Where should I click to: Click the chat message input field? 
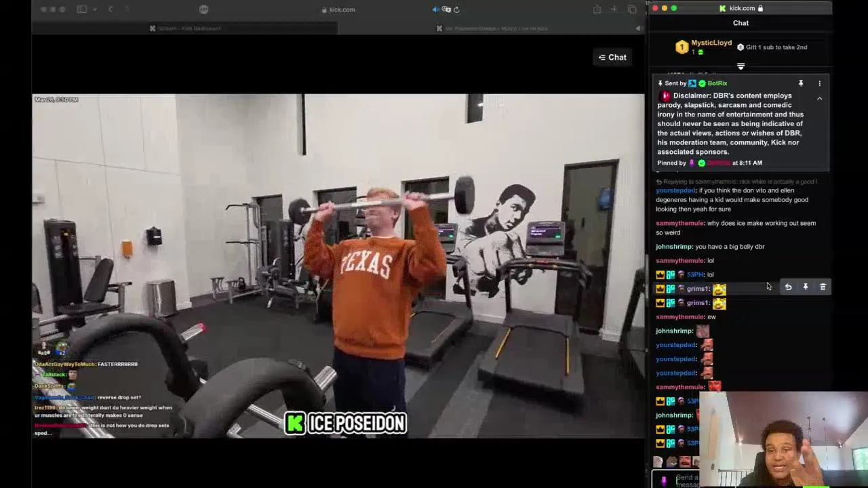point(686,481)
